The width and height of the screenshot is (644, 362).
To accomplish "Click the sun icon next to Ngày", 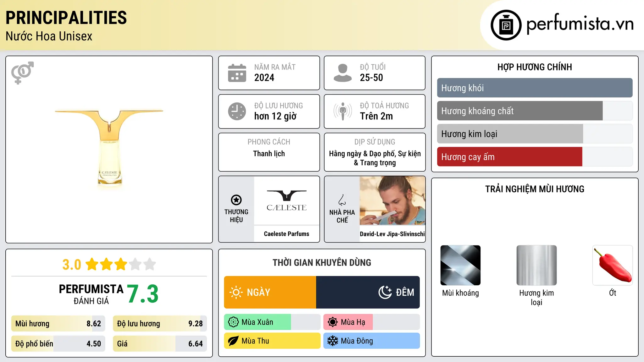I will coord(236,292).
